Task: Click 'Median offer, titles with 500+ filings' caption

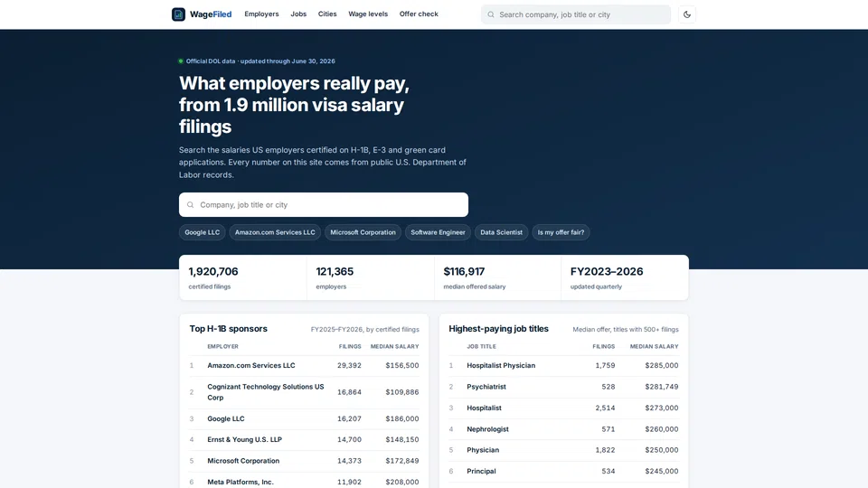Action: 626,329
